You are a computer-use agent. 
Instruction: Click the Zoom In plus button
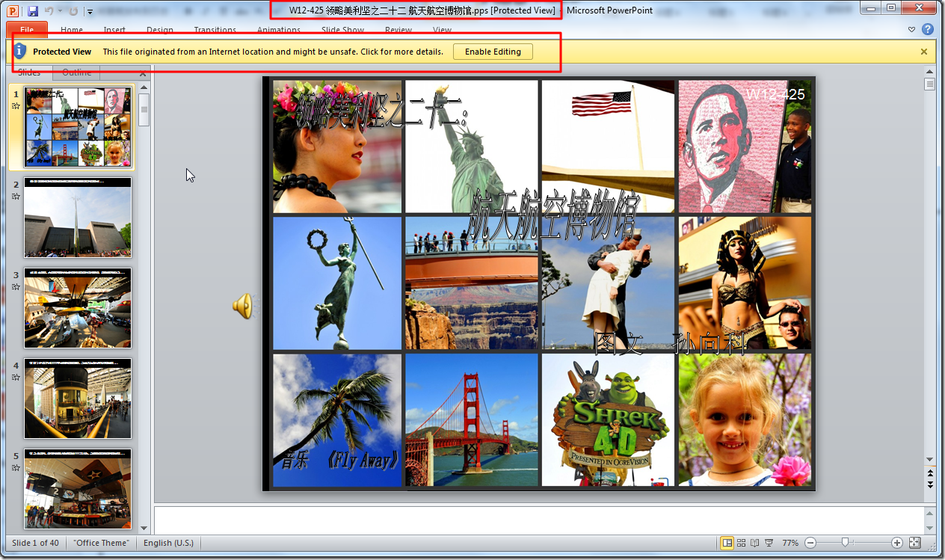coord(897,543)
